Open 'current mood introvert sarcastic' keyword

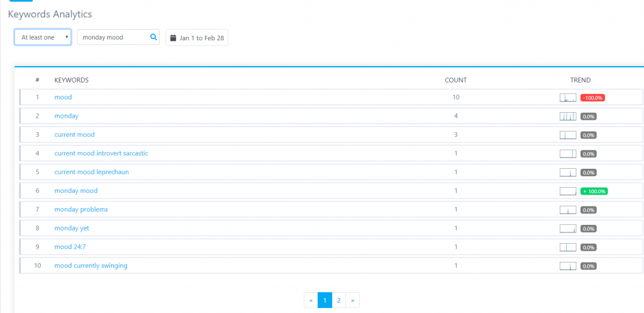tap(101, 154)
